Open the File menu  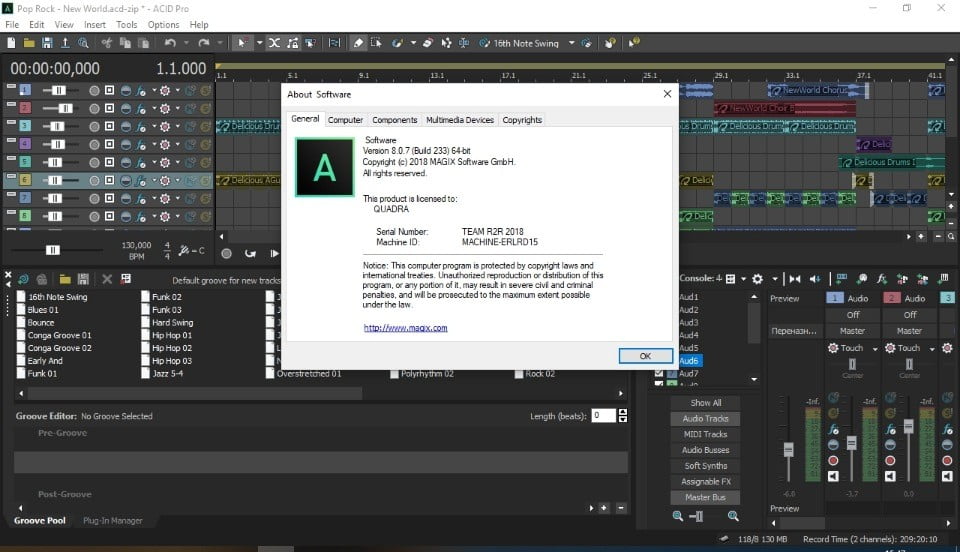(x=12, y=24)
